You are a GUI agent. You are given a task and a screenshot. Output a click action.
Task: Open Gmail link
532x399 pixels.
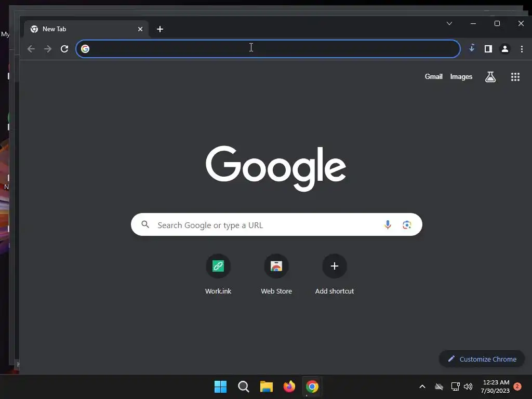point(434,77)
